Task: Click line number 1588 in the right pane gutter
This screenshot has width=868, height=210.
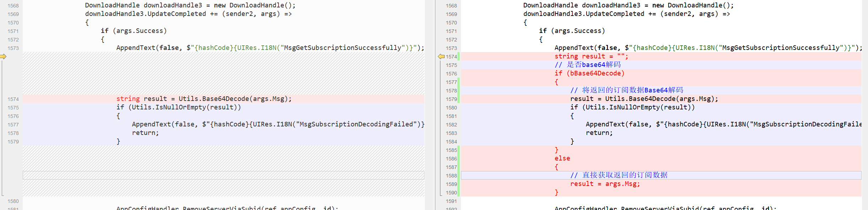Action: pyautogui.click(x=451, y=176)
